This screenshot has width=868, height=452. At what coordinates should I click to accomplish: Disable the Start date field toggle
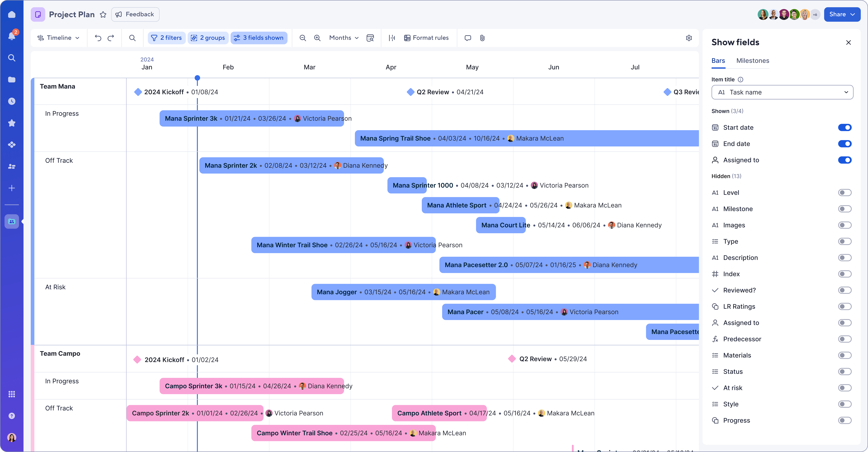click(845, 127)
